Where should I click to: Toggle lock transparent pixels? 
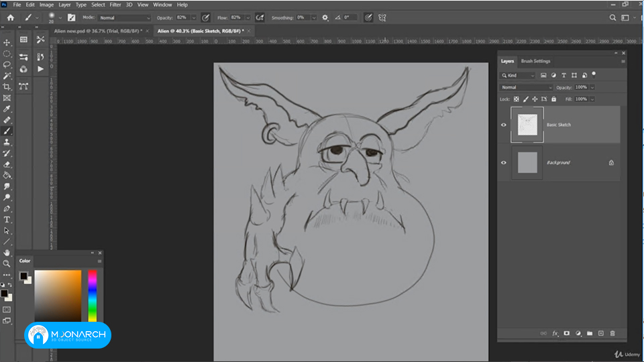click(x=517, y=99)
